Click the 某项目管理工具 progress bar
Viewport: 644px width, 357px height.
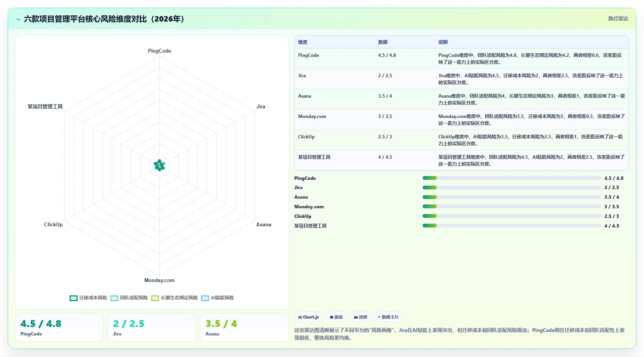512,226
